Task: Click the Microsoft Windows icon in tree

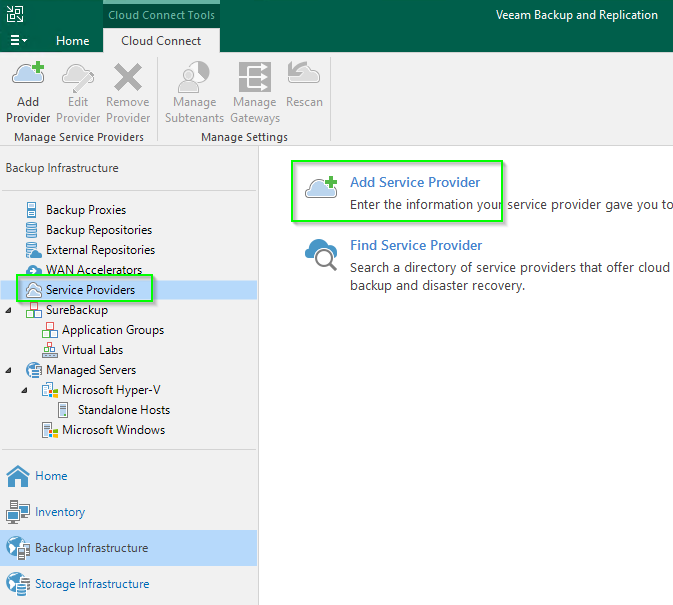Action: [x=50, y=430]
